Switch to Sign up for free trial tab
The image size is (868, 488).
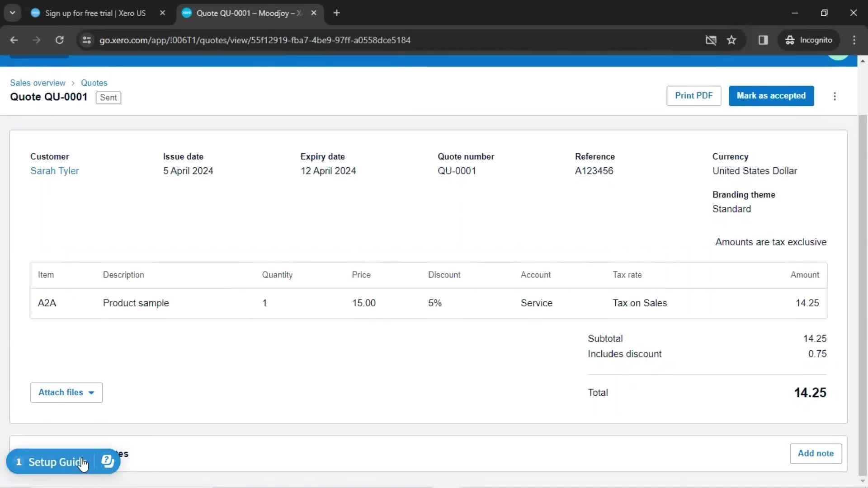pos(95,13)
